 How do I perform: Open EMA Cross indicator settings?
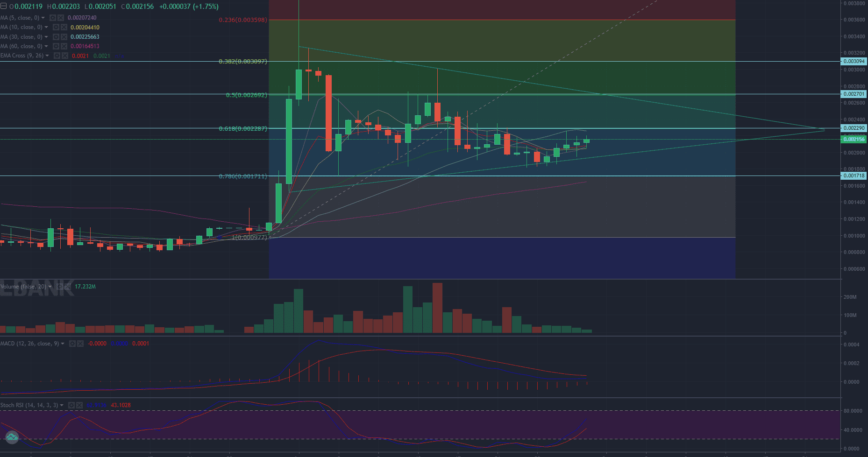(x=57, y=56)
